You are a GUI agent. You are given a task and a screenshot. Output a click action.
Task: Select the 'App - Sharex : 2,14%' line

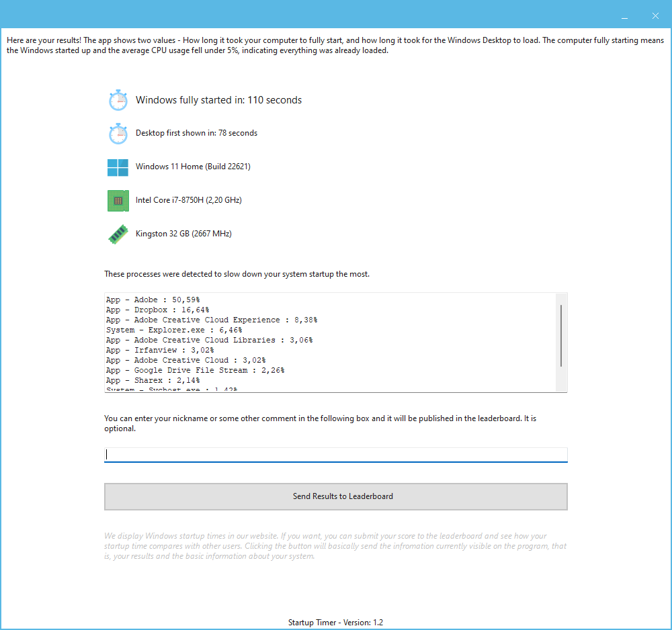pyautogui.click(x=153, y=380)
